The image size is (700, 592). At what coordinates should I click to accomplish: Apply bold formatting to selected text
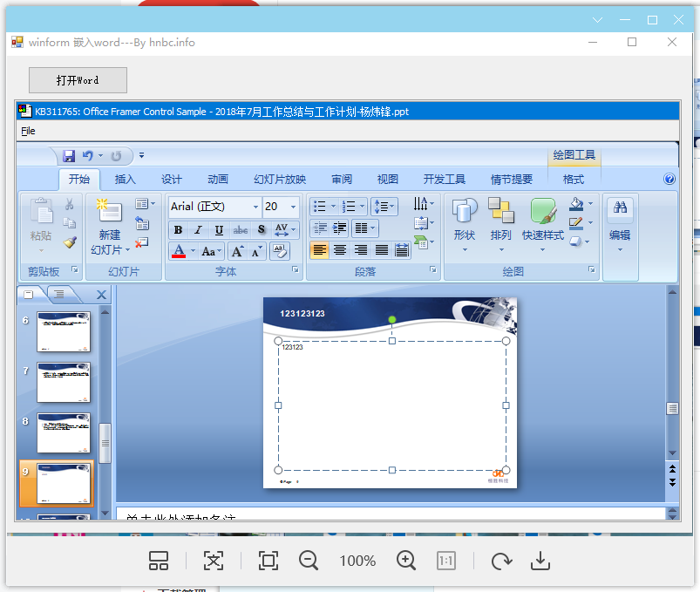point(178,229)
